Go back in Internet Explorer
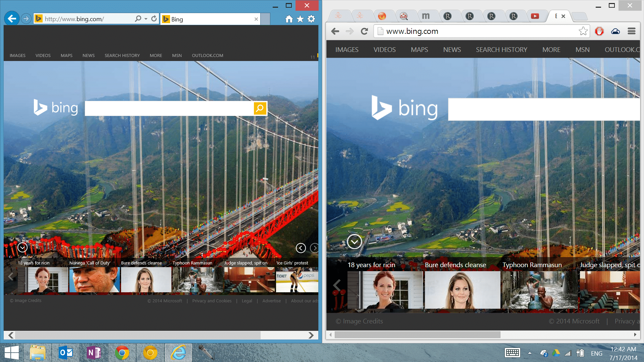 [x=12, y=19]
